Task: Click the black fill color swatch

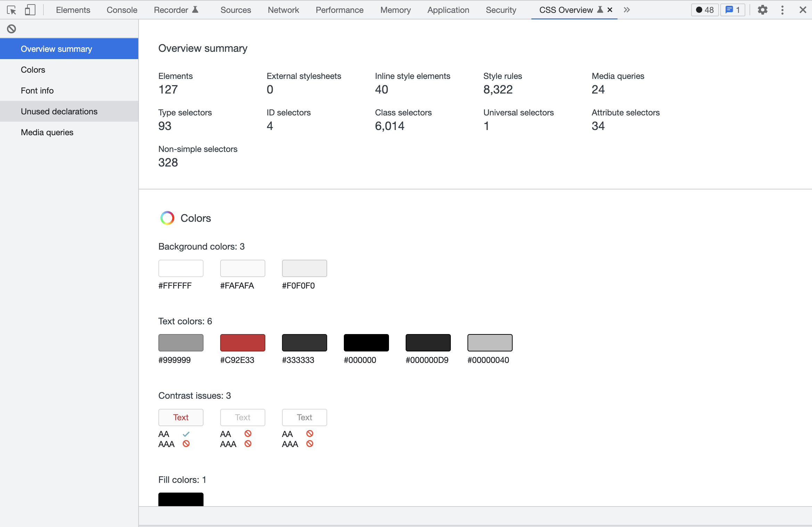Action: coord(181,499)
